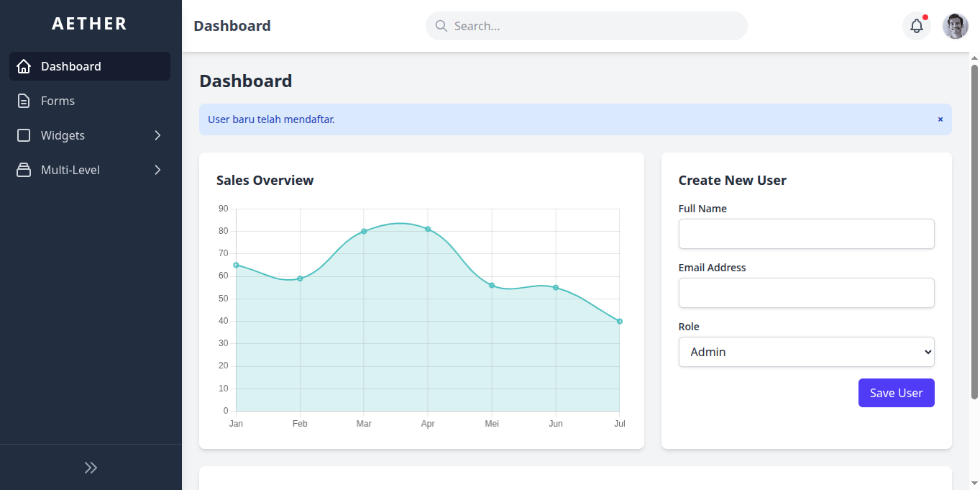
Task: Open the Role dropdown showing Admin
Action: [x=806, y=352]
